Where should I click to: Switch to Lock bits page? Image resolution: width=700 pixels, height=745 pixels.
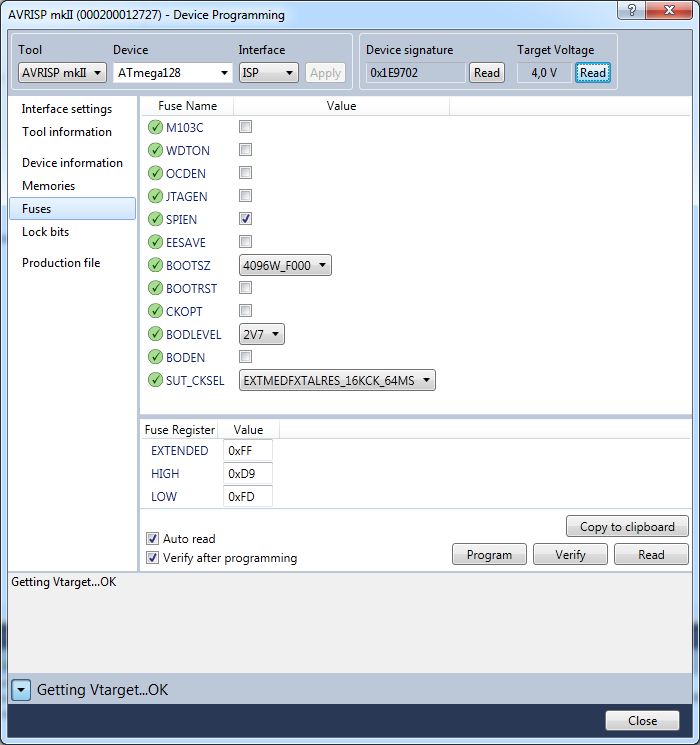[x=46, y=231]
